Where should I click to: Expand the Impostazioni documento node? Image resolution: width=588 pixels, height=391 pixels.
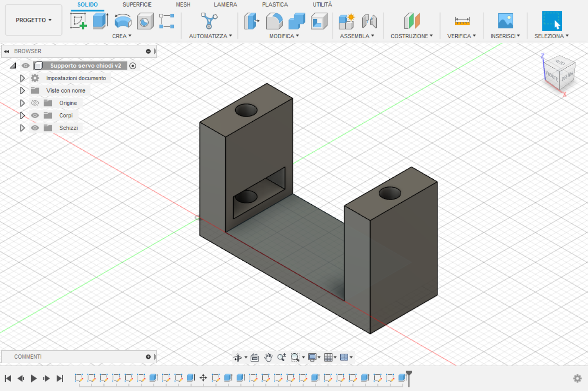pos(22,78)
